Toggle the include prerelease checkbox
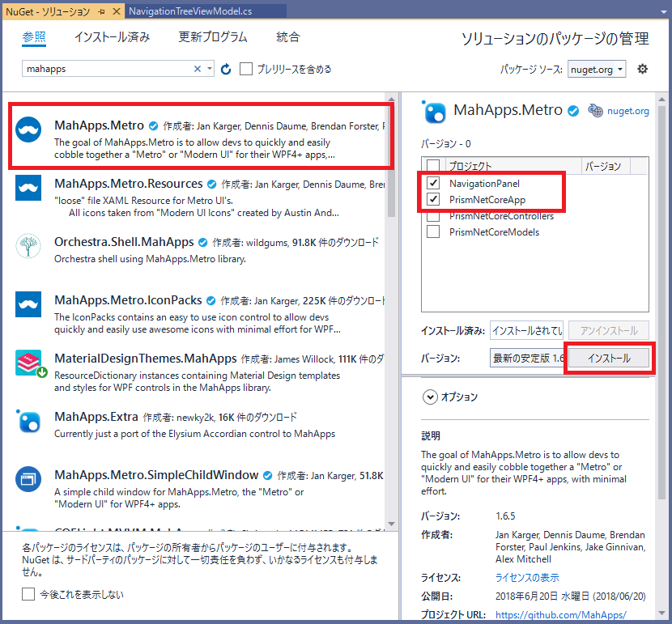This screenshot has height=624, width=672. 246,69
